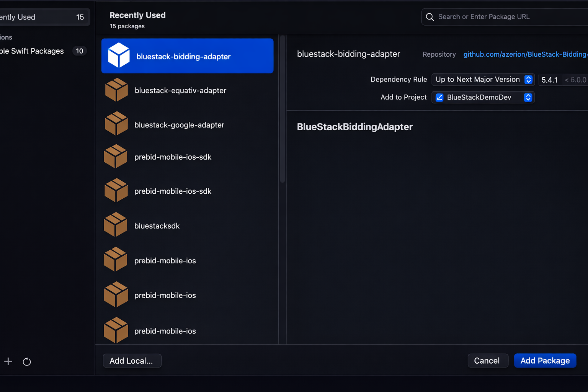Click the Add Local button

point(132,360)
